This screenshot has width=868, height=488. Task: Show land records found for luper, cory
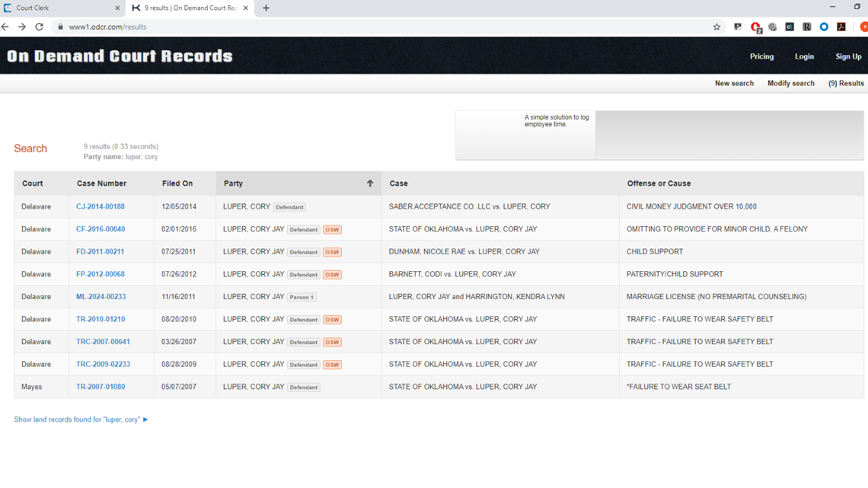pos(81,419)
